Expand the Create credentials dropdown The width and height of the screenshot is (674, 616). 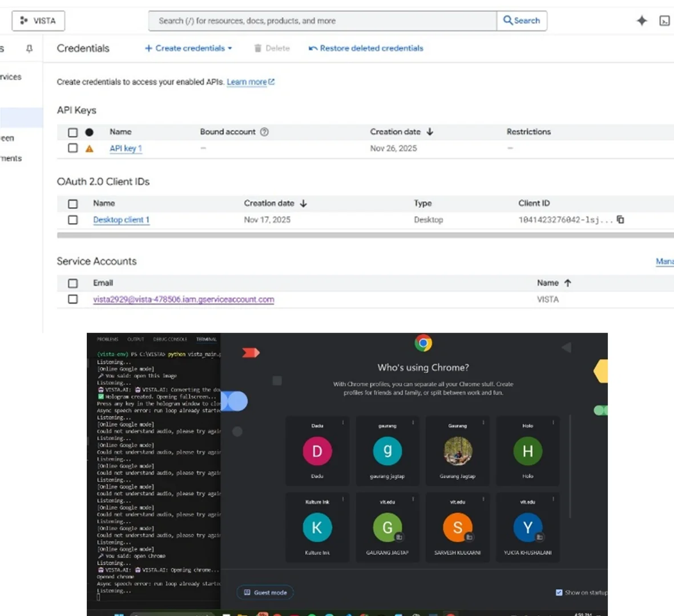pyautogui.click(x=188, y=48)
